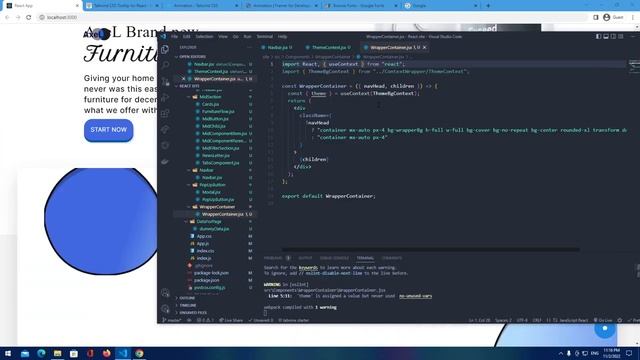Open File Explorer from the taskbar
The width and height of the screenshot is (640, 360).
[58, 353]
